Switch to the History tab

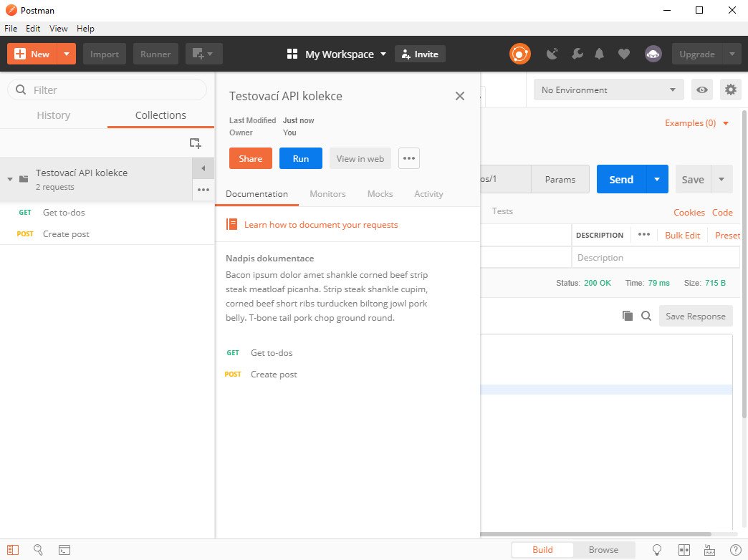point(54,115)
